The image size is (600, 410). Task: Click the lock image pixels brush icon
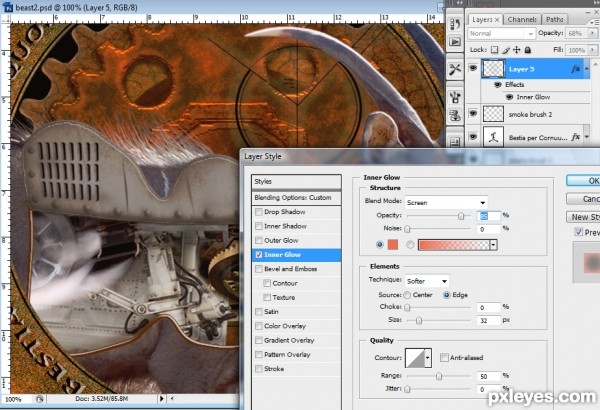506,50
